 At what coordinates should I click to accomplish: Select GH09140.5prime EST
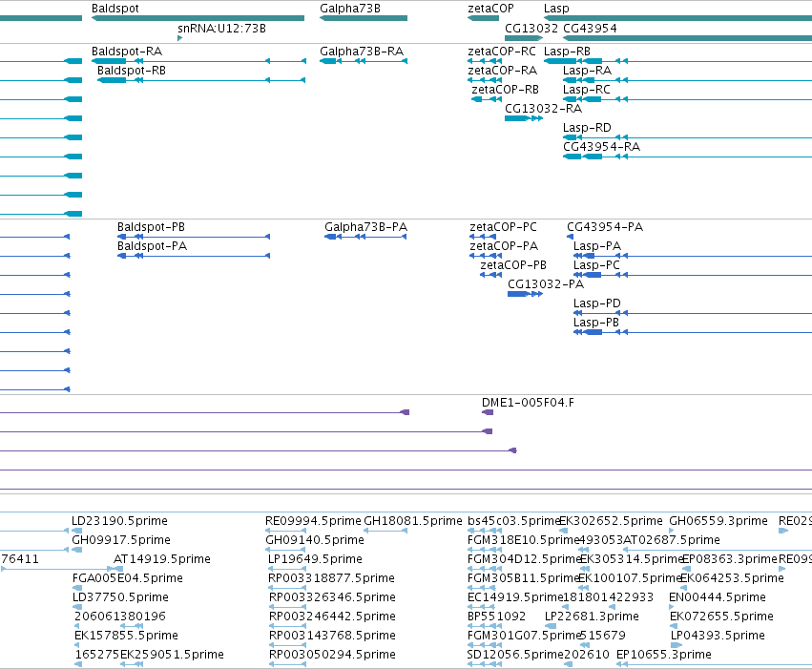285,550
